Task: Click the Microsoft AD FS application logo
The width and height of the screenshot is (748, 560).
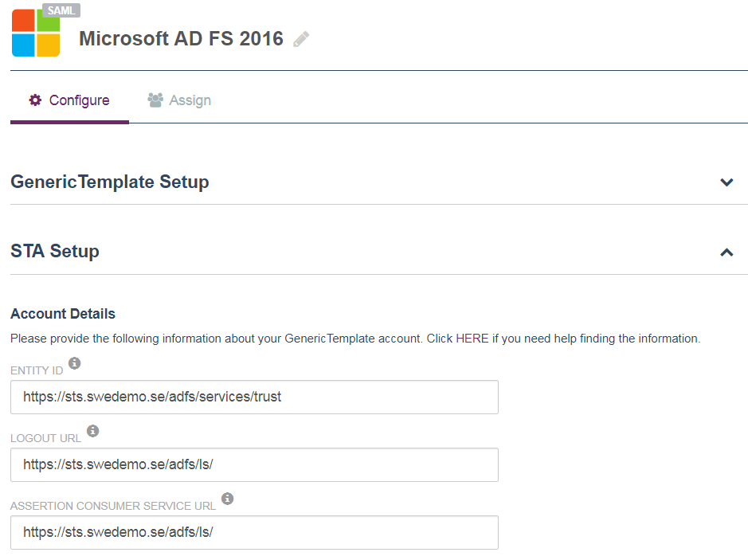Action: [x=36, y=33]
